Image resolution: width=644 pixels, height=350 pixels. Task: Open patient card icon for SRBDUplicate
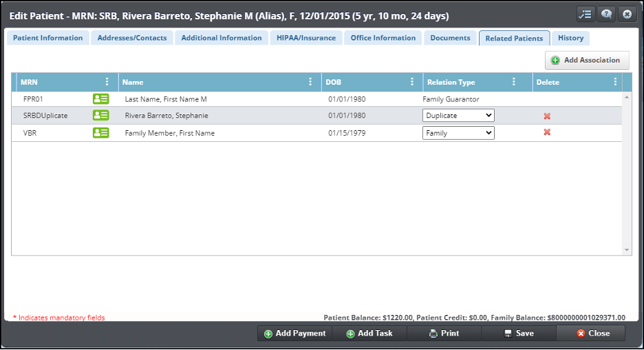100,116
